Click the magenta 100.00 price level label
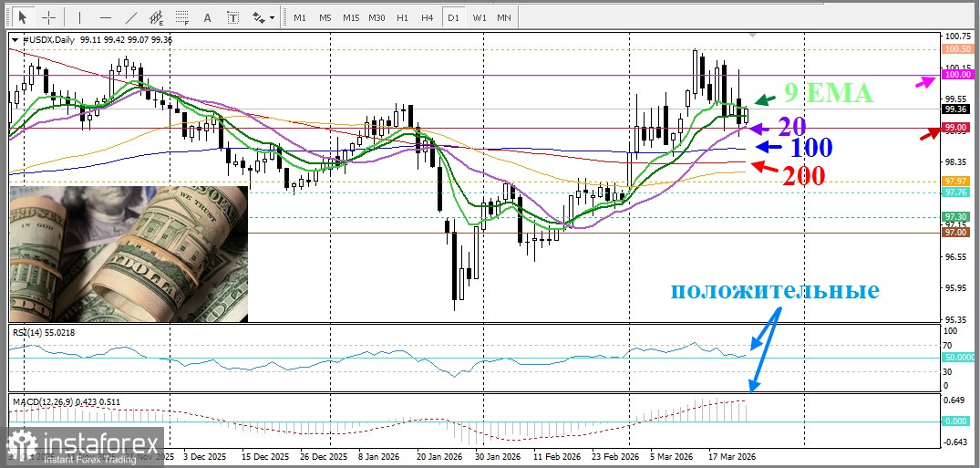Image resolution: width=980 pixels, height=468 pixels. point(956,76)
